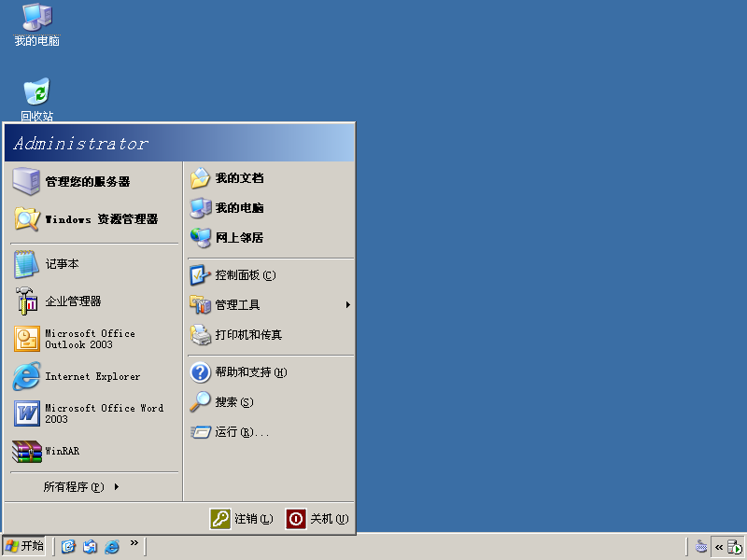Select 打印机和传真 menu entry text

248,335
